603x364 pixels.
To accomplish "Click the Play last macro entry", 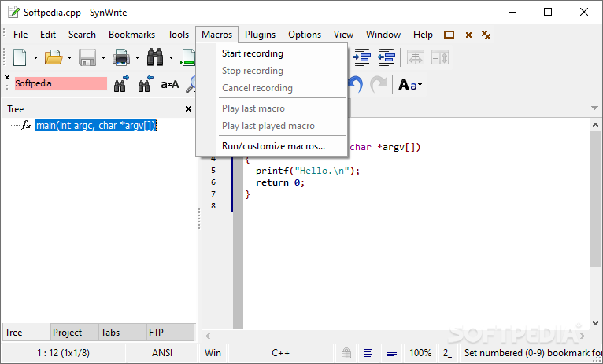I will [272, 108].
